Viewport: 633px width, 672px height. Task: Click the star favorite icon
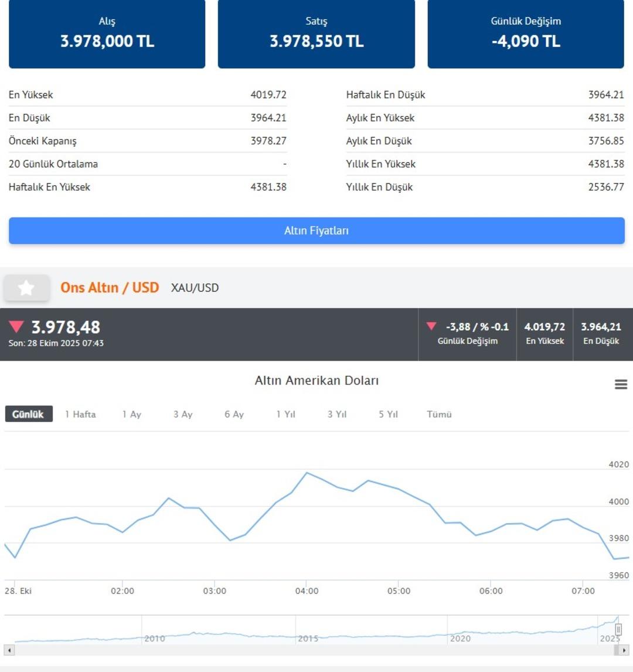tap(26, 288)
